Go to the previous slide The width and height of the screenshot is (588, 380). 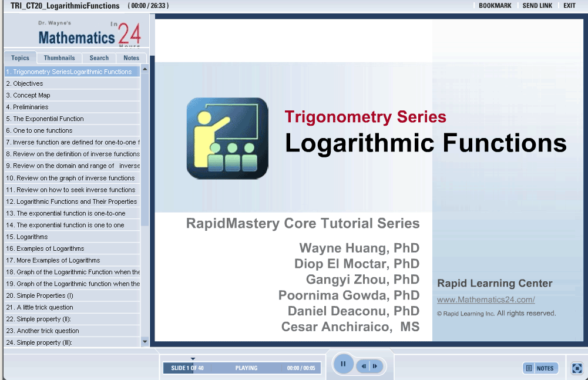364,366
